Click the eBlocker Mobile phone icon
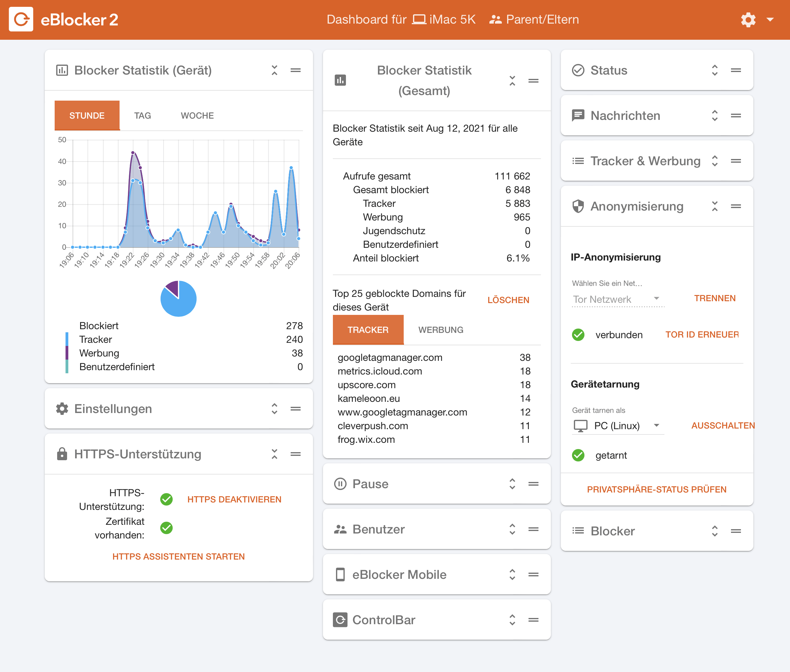This screenshot has width=790, height=672. 340,574
